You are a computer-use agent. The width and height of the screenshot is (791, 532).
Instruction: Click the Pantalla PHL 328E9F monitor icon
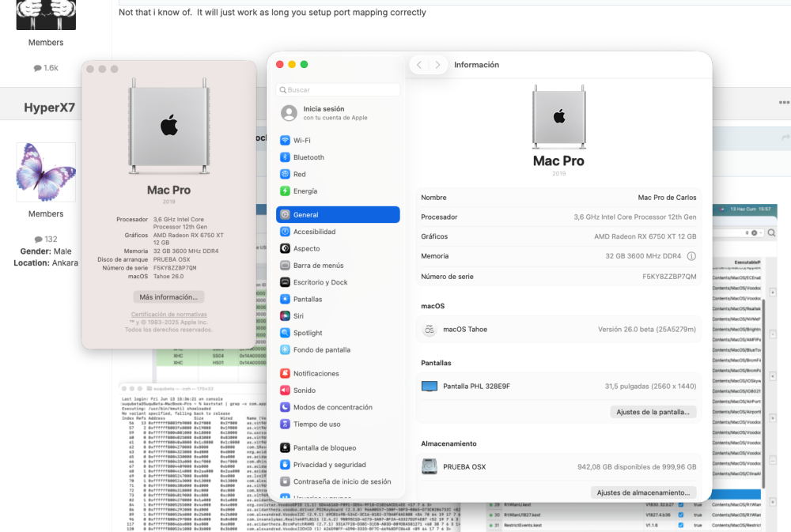[430, 387]
